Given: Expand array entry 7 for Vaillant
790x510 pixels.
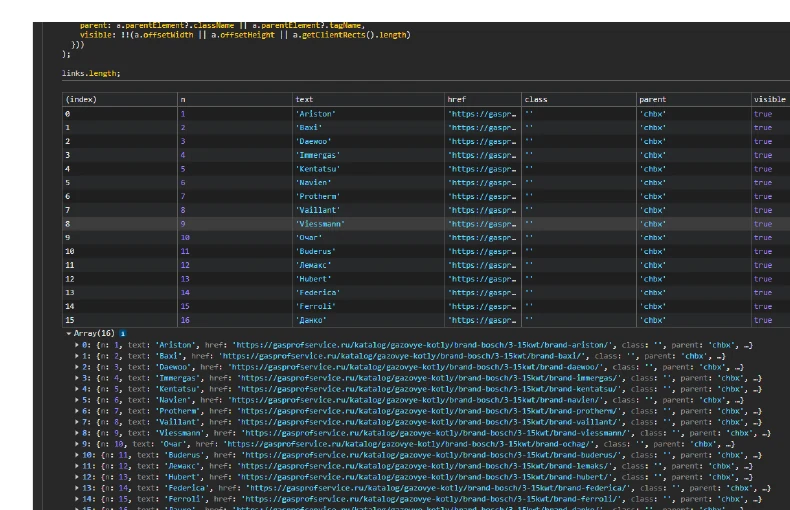Looking at the screenshot, I should click(77, 422).
